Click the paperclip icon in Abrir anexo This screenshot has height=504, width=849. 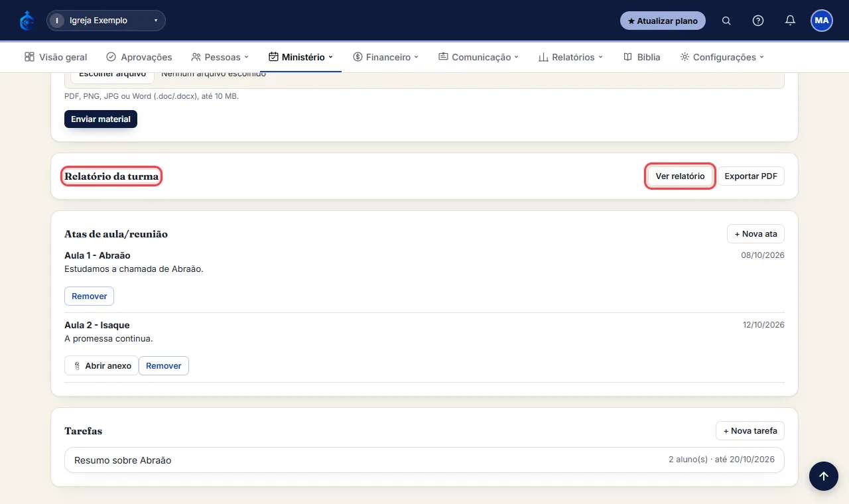[x=77, y=366]
